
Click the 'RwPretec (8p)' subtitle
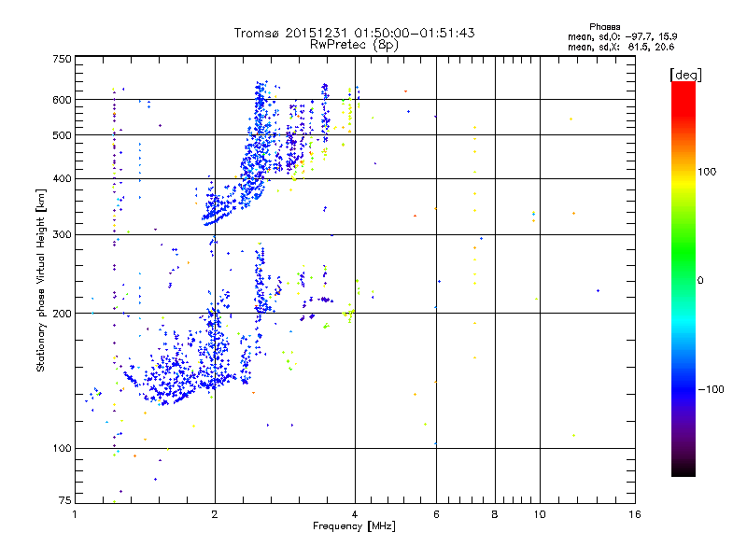tap(354, 45)
